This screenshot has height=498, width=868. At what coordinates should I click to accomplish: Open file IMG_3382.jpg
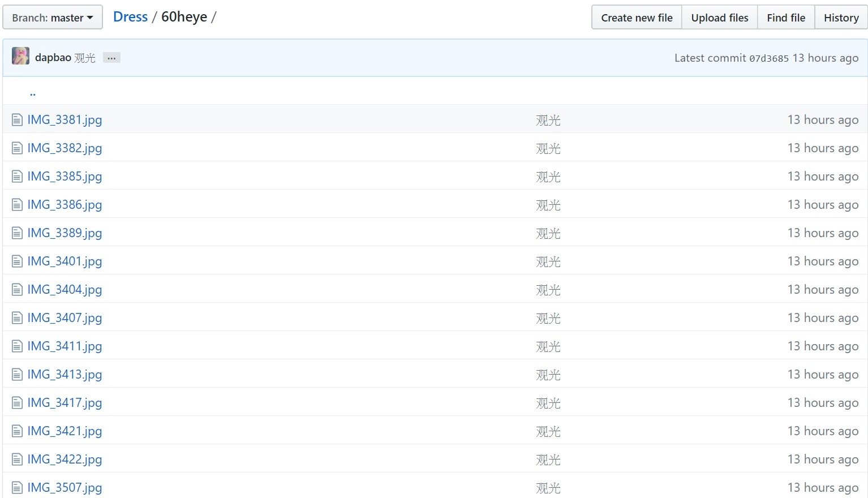point(65,148)
